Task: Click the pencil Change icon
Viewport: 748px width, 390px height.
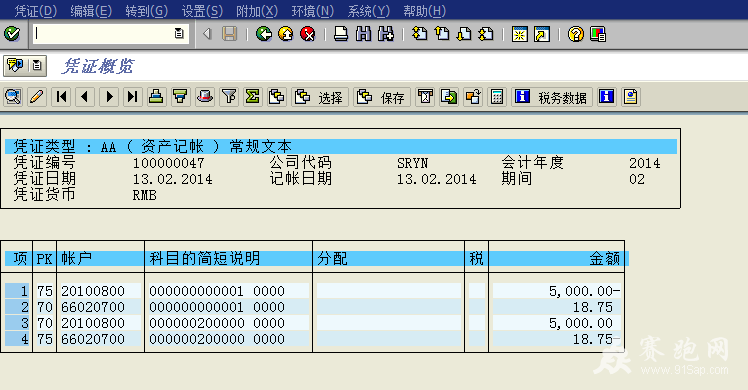Action: [37, 97]
